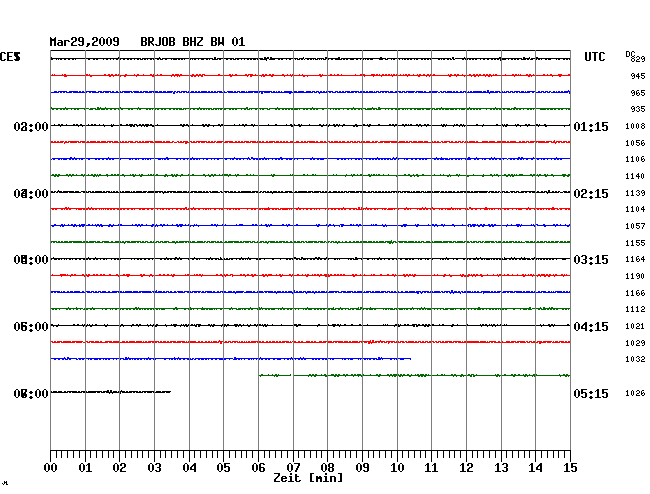Click the 02 minute tick label
Viewport: 650px width, 494px height.
119,468
